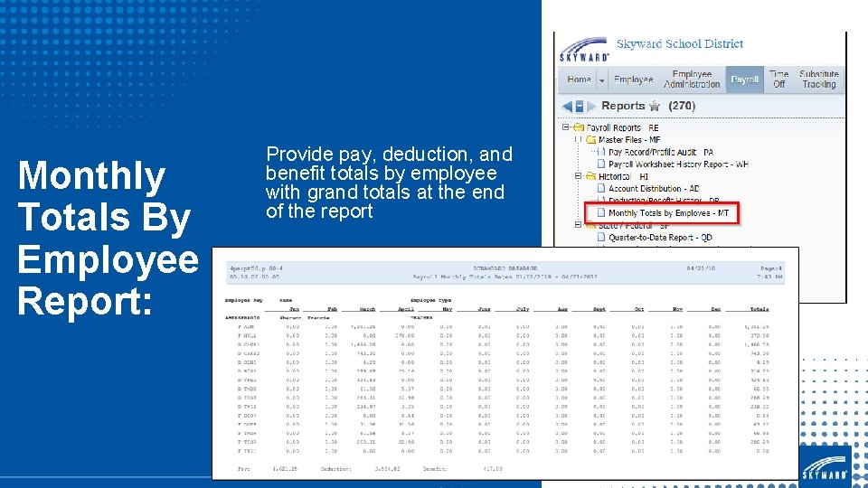Click the Pay Record/Profile Audit document icon
The image size is (868, 488).
601,152
